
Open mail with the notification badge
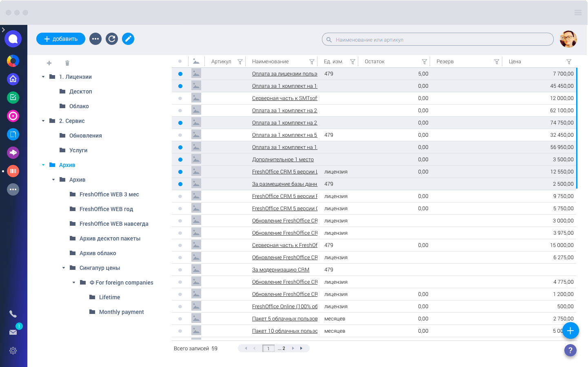[x=13, y=332]
